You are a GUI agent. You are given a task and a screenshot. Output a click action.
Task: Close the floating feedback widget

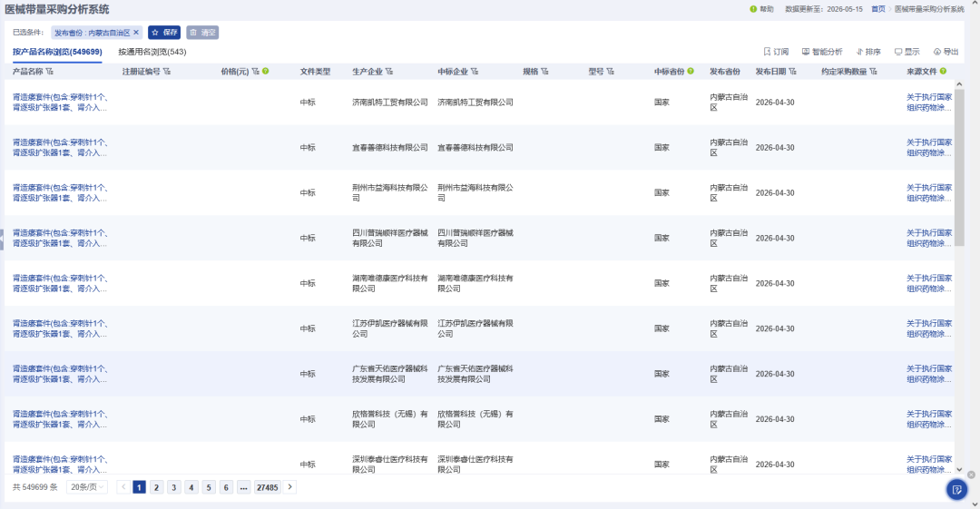971,475
